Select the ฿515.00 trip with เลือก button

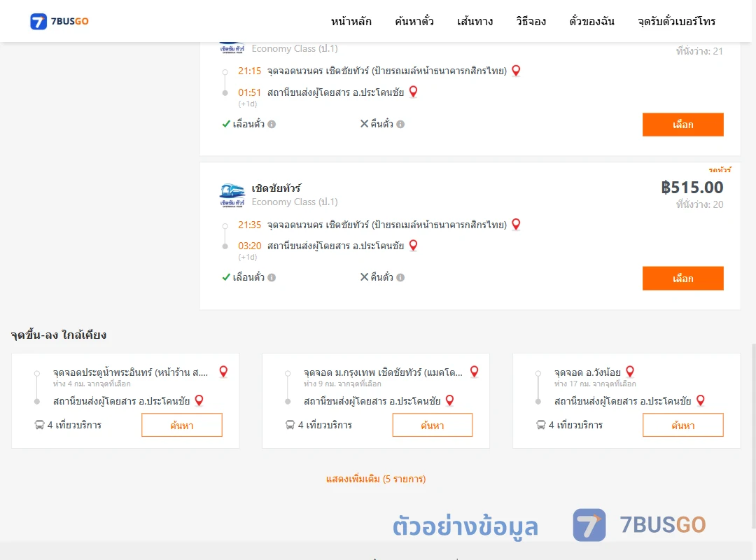click(682, 279)
